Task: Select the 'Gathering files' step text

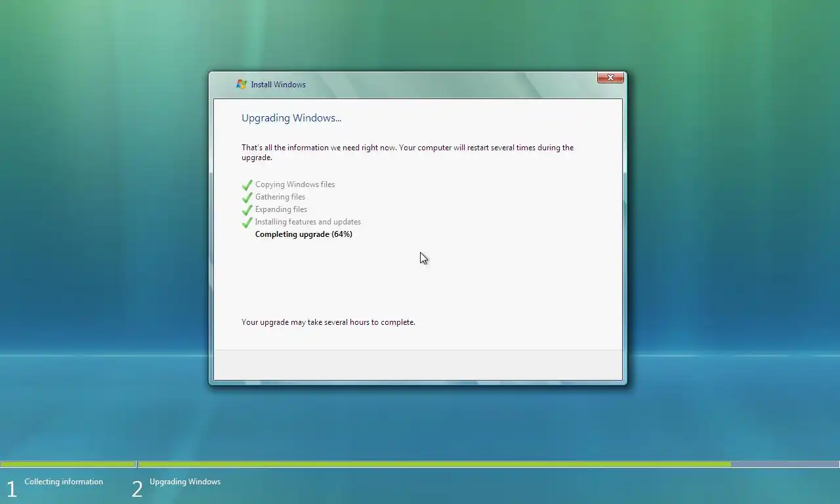Action: click(280, 197)
